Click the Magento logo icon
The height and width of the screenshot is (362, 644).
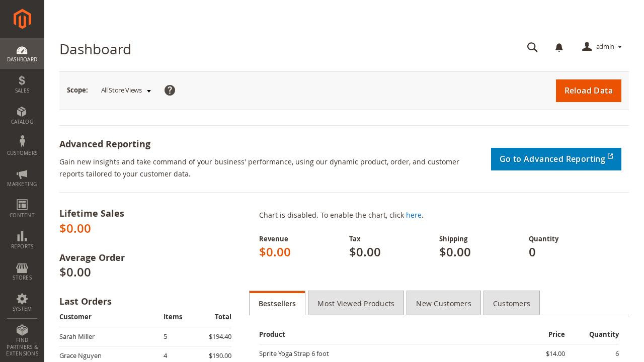pos(22,19)
